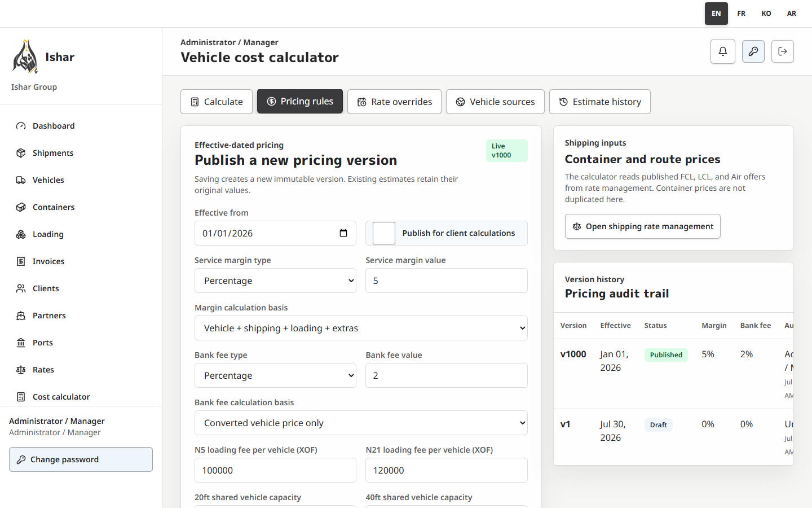Open Bank fee type dropdown

click(x=275, y=375)
